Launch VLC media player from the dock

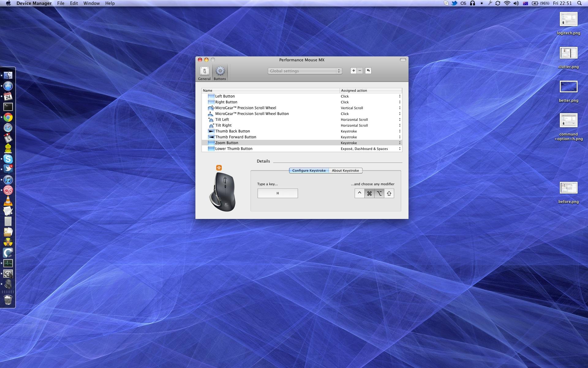point(8,201)
